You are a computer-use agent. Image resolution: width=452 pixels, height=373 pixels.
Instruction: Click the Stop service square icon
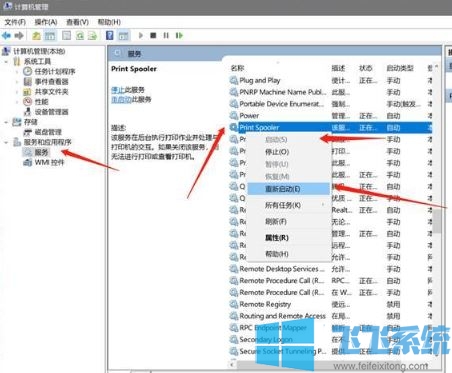click(x=153, y=35)
